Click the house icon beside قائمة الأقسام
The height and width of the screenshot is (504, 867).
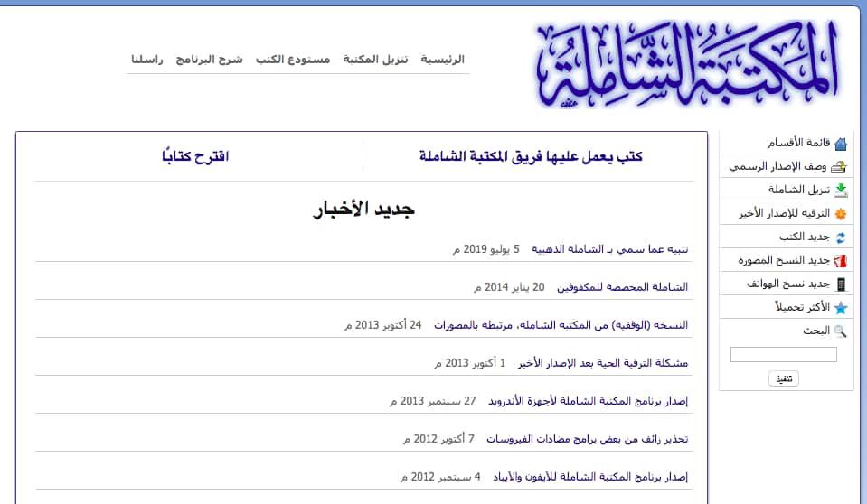point(841,144)
